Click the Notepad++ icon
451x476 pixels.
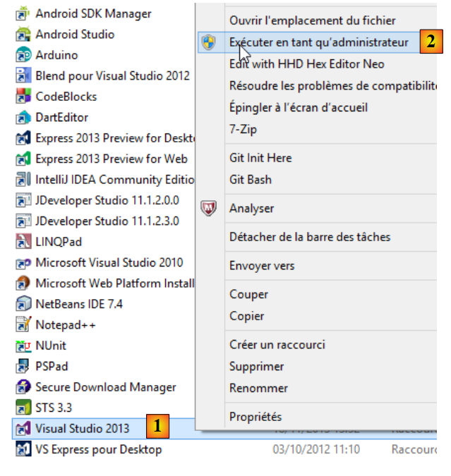(x=23, y=325)
